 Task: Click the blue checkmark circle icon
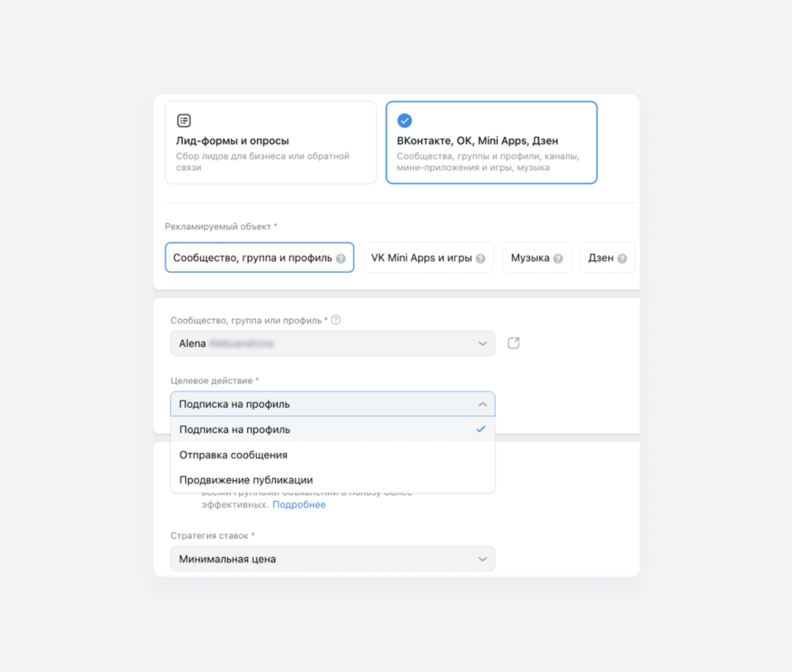404,121
